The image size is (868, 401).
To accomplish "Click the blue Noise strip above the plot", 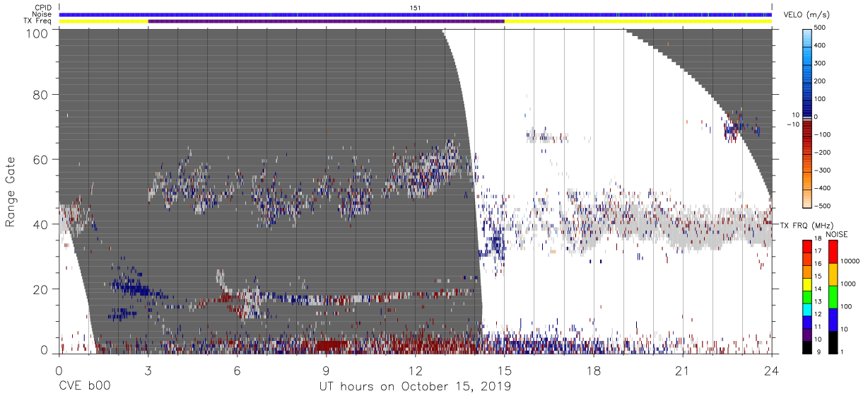I will click(x=416, y=14).
